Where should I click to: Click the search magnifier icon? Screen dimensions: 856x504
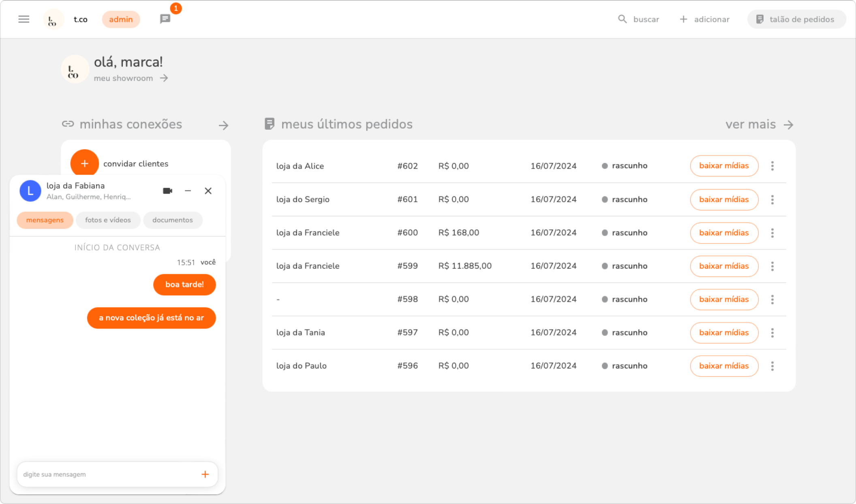[x=622, y=19]
